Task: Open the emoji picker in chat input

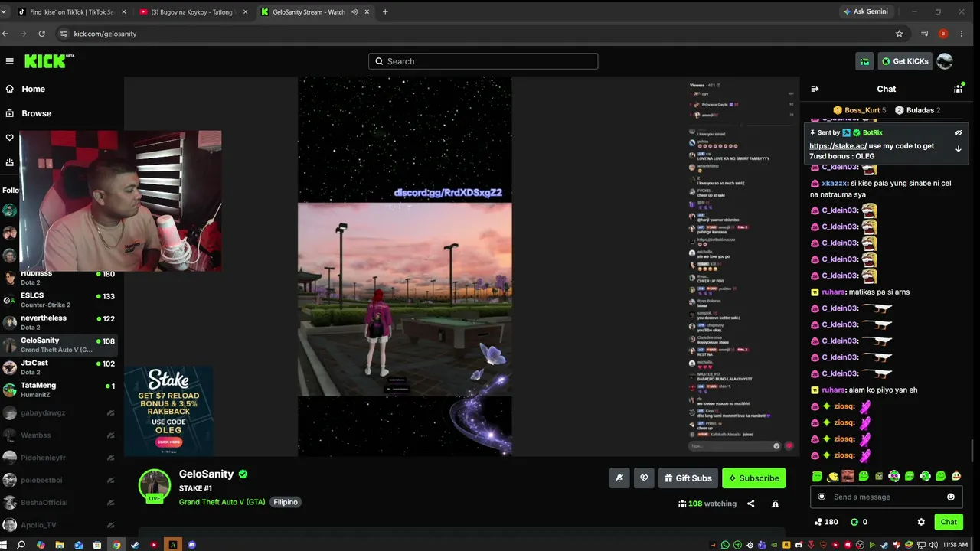Action: coord(951,497)
